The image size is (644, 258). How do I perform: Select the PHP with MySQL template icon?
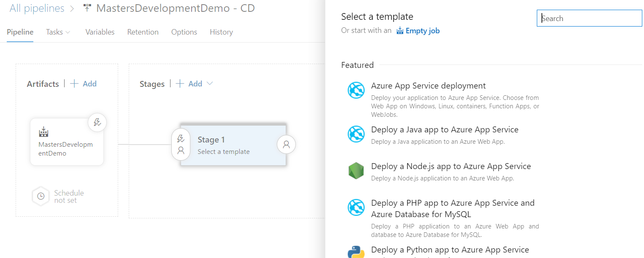coord(356,207)
